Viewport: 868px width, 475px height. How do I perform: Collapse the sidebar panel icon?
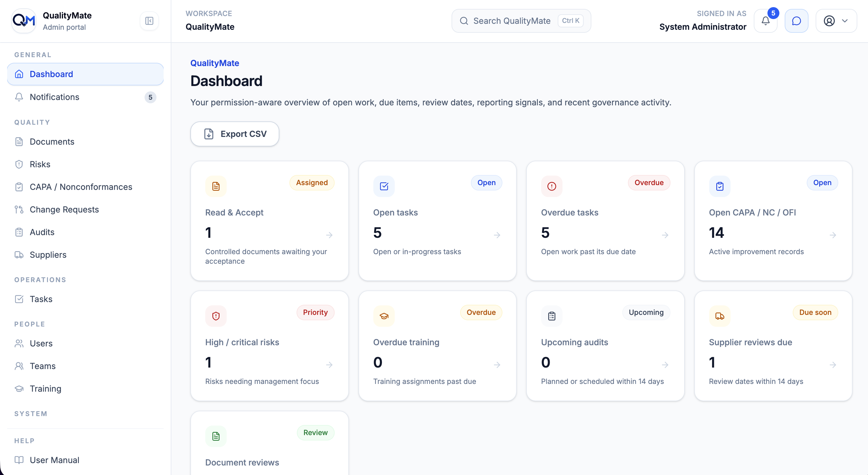(x=149, y=21)
